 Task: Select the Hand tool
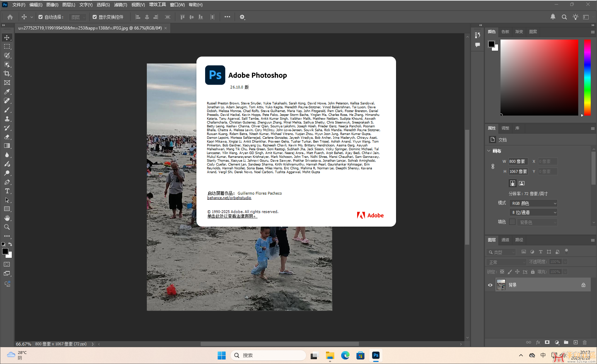[x=7, y=218]
